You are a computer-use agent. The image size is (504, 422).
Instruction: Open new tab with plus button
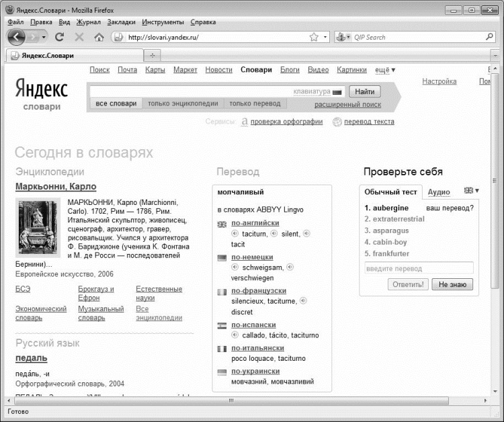point(153,56)
